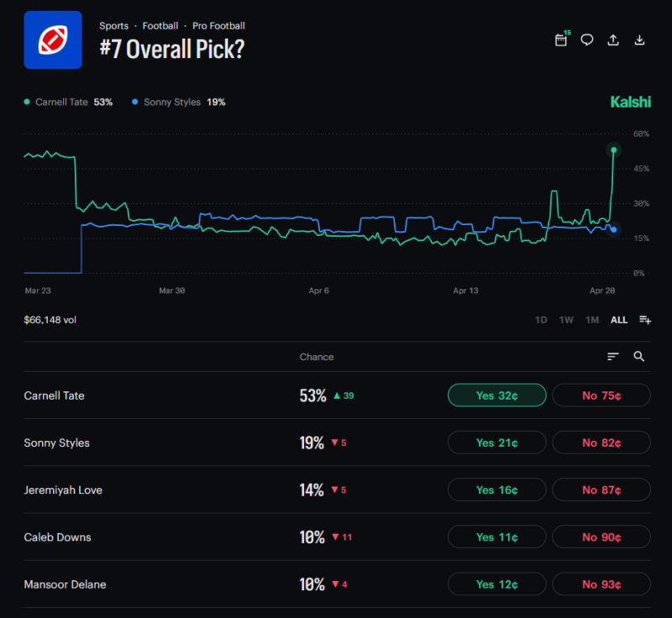
Task: Buy No 90¢ for Caleb Downs
Action: pyautogui.click(x=601, y=537)
